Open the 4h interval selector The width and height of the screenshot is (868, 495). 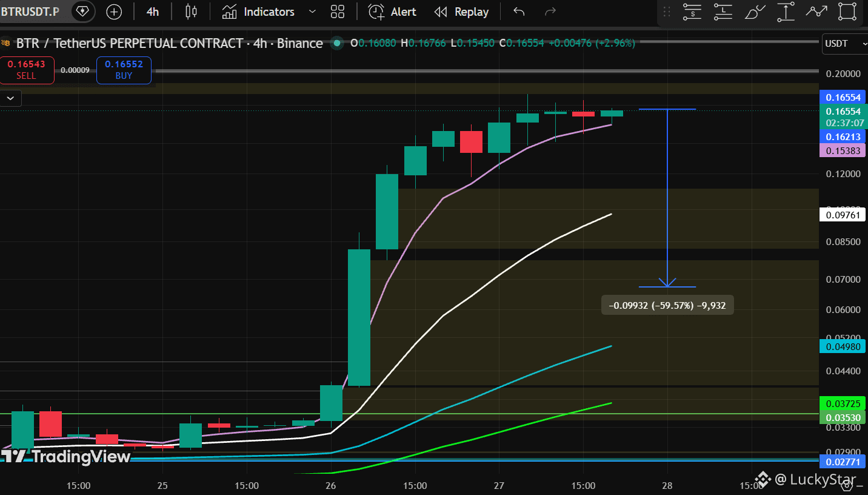[153, 12]
